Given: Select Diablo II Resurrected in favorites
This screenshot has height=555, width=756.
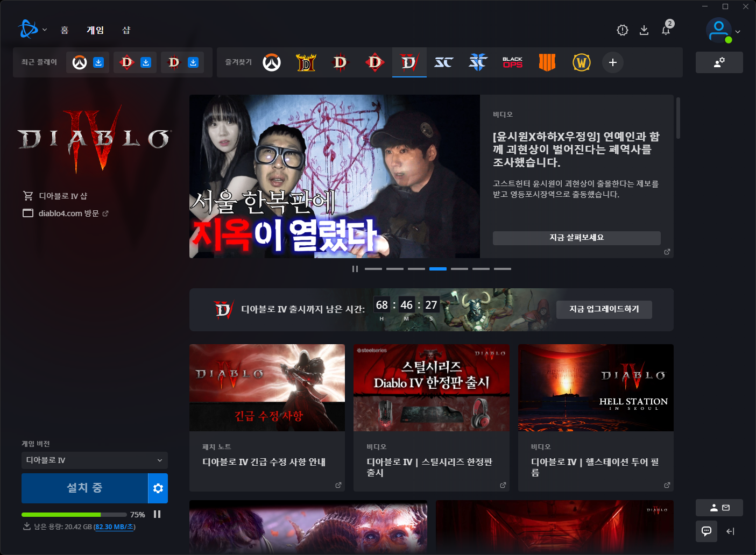Looking at the screenshot, I should pos(306,62).
